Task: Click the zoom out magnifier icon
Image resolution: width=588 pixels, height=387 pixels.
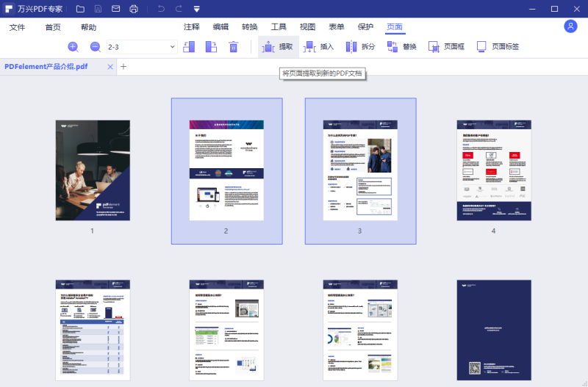Action: click(96, 47)
